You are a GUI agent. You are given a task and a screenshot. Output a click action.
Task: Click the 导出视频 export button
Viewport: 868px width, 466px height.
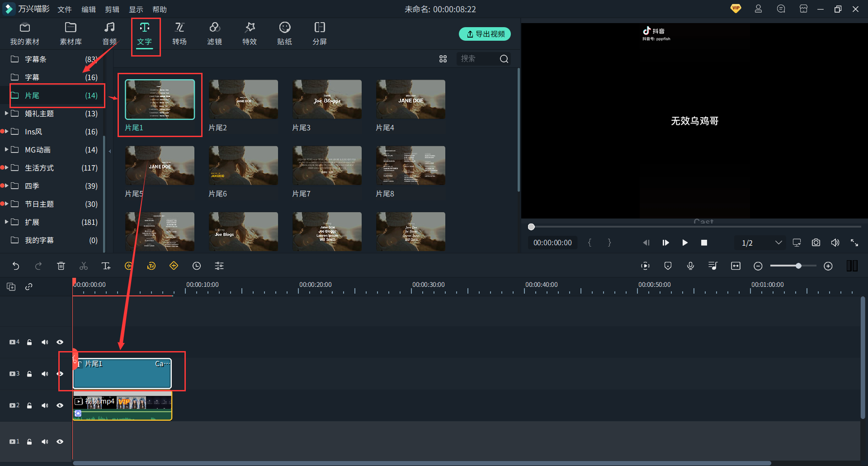[x=485, y=34]
